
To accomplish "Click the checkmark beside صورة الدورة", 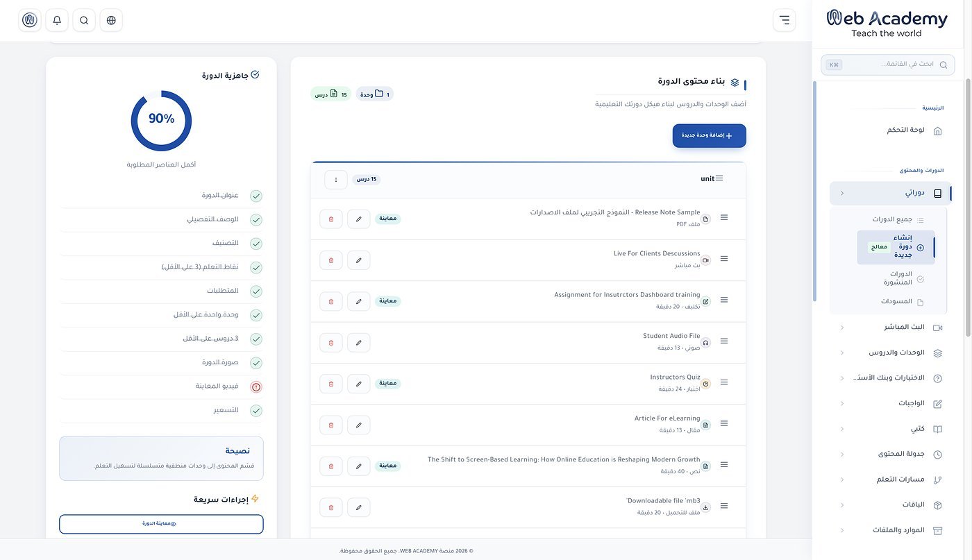I will (x=256, y=363).
